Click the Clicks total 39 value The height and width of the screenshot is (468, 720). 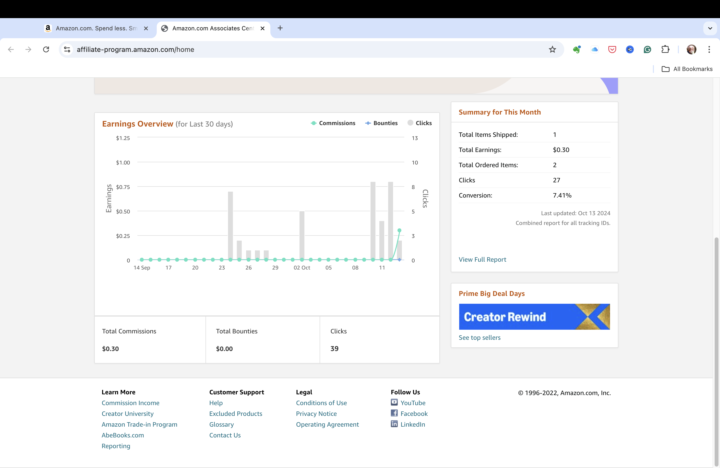click(x=334, y=349)
